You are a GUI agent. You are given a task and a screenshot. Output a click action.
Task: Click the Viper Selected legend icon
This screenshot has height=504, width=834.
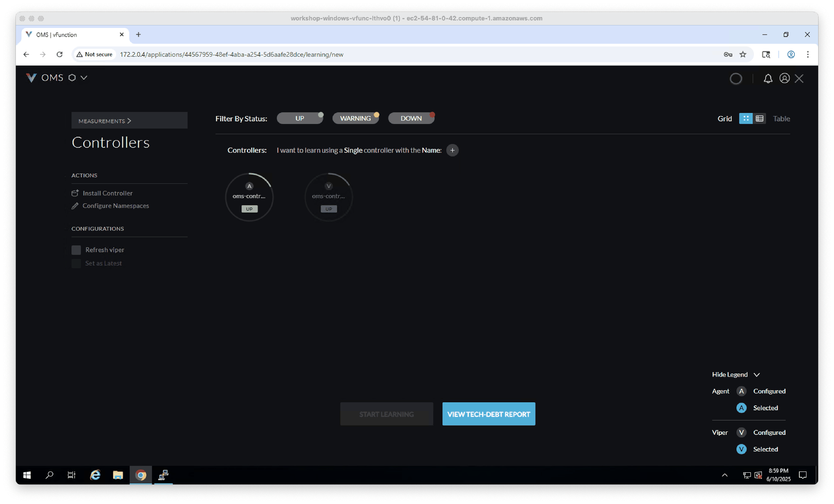pos(741,449)
